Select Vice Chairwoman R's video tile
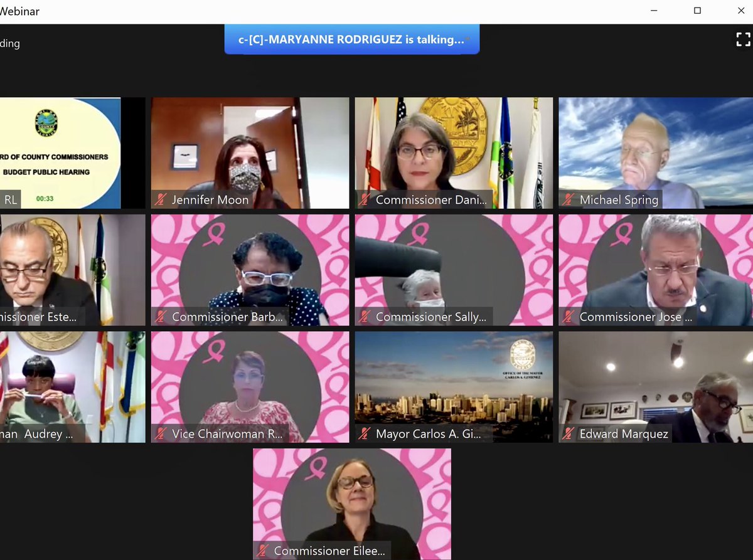753x560 pixels. point(250,387)
